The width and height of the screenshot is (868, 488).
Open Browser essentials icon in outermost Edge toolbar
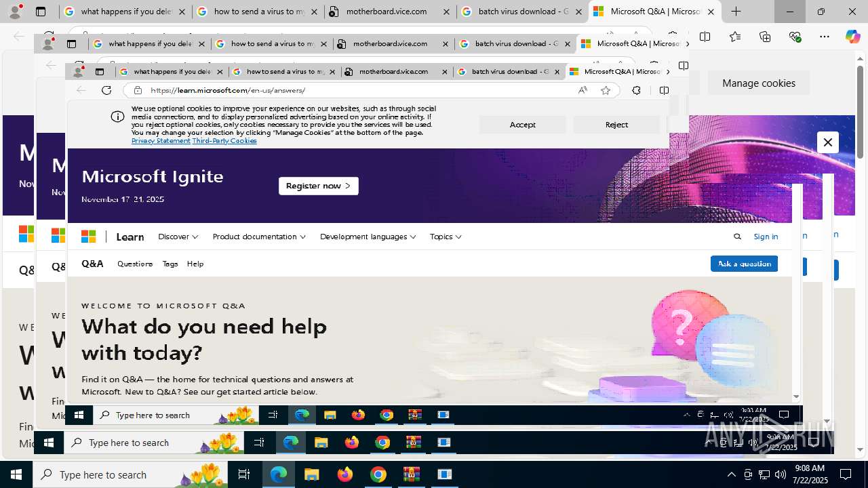click(795, 37)
